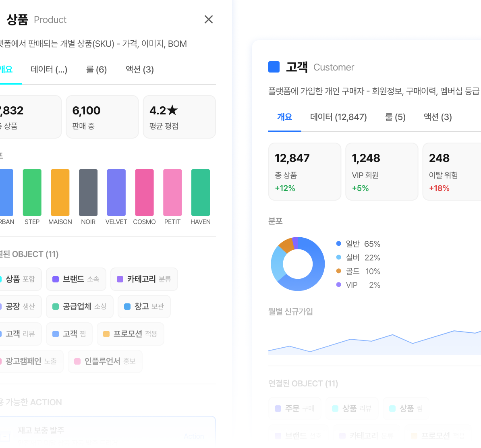The height and width of the screenshot is (448, 481).
Task: Click 일반 65% legend entry
Action: [358, 244]
